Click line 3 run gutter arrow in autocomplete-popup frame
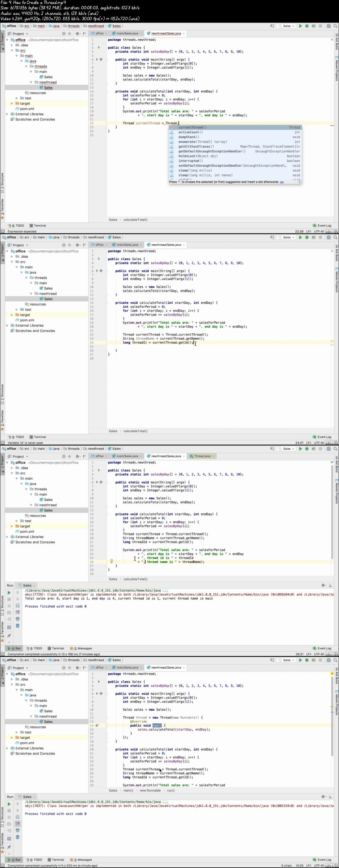Viewport: 339px width, 868px height. (99, 48)
